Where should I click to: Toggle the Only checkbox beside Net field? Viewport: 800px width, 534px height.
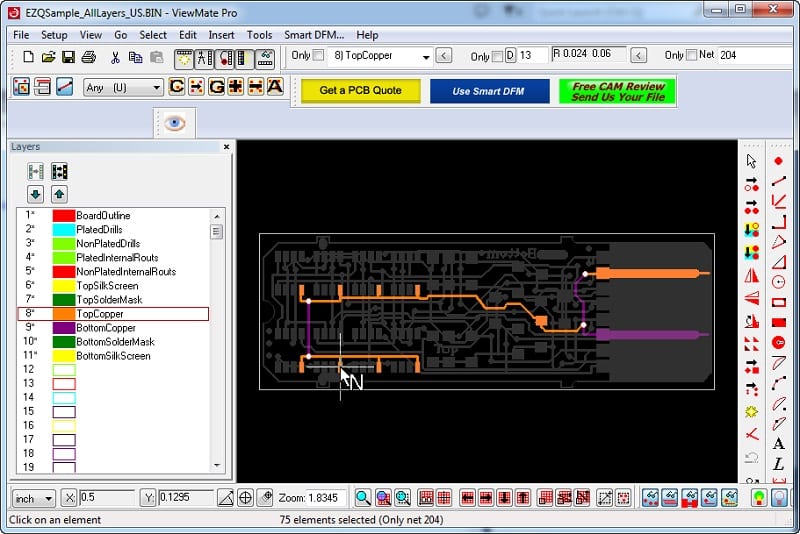coord(691,55)
